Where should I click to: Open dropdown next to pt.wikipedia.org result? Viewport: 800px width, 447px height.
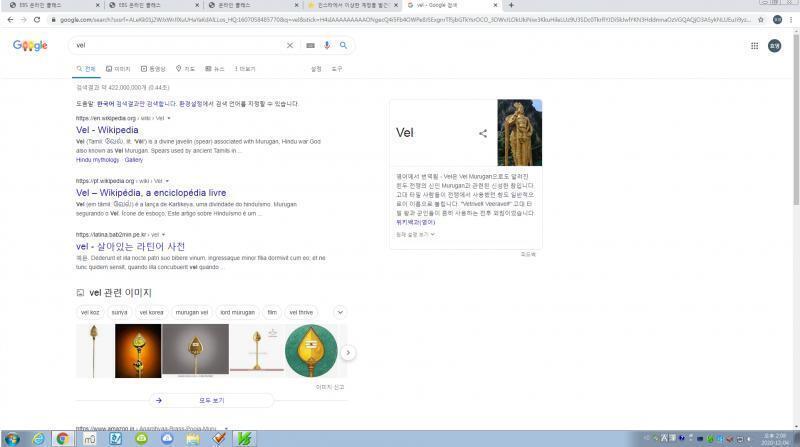point(167,181)
